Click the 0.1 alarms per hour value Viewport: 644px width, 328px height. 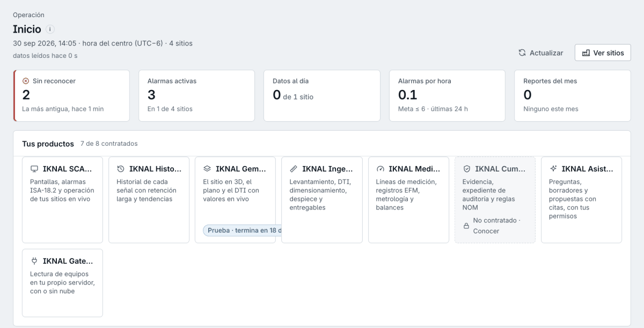click(x=407, y=95)
